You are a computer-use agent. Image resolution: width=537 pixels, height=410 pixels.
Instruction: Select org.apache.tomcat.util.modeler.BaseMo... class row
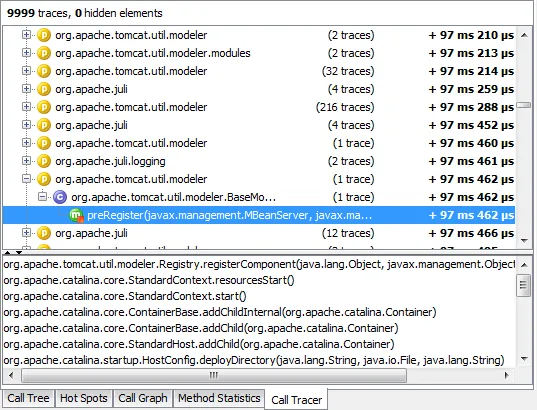point(173,197)
